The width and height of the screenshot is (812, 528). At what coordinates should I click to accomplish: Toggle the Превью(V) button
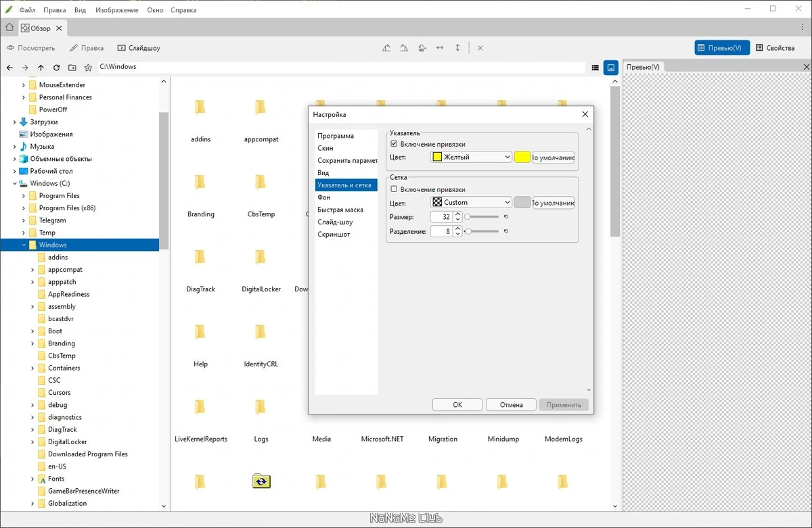tap(722, 48)
